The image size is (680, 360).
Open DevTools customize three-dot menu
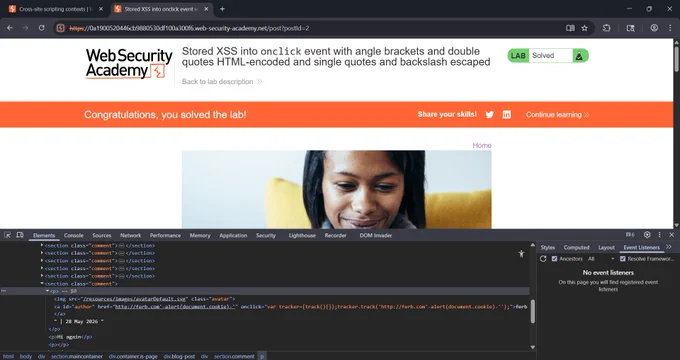tap(660, 235)
